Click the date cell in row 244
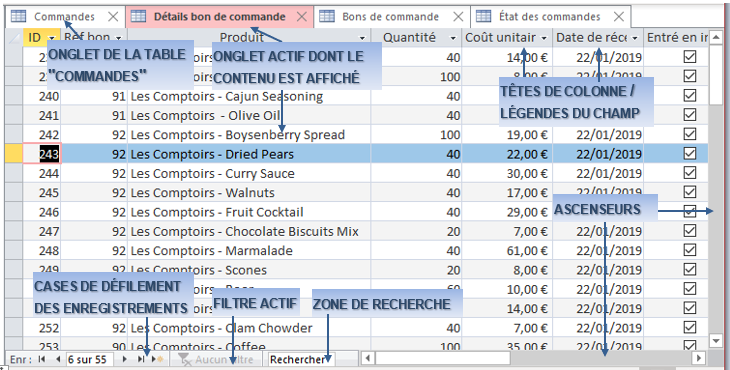Image resolution: width=730 pixels, height=370 pixels. 598,174
